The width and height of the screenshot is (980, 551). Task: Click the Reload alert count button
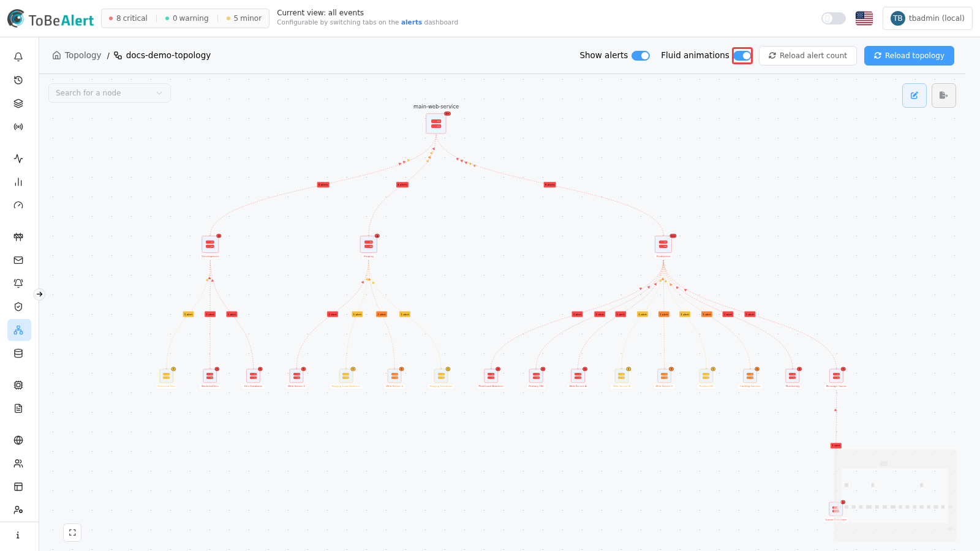(x=808, y=56)
